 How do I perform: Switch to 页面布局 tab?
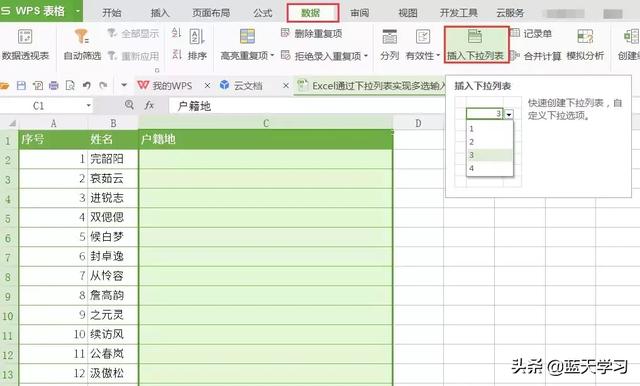(x=211, y=13)
